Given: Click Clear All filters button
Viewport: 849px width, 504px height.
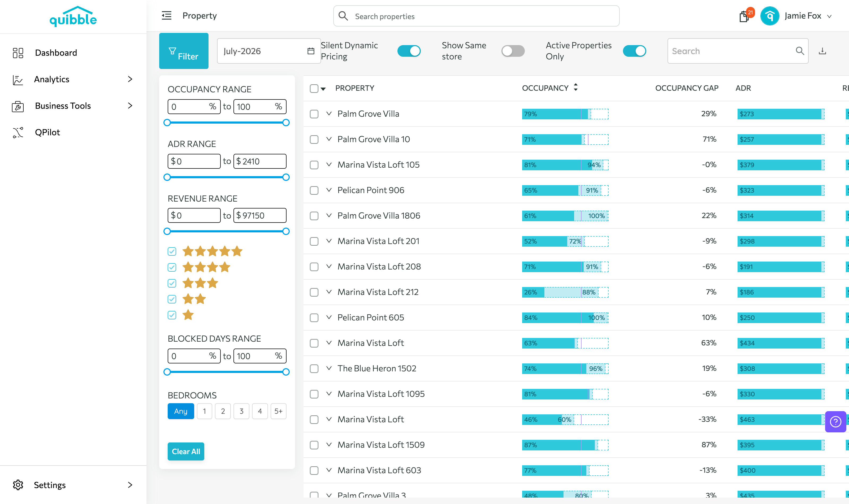Looking at the screenshot, I should (x=186, y=451).
